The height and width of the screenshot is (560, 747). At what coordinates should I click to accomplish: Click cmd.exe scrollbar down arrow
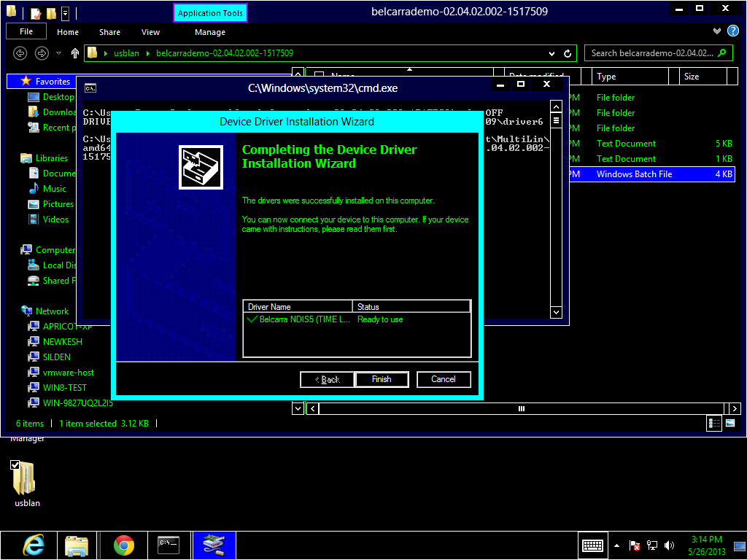(x=556, y=312)
